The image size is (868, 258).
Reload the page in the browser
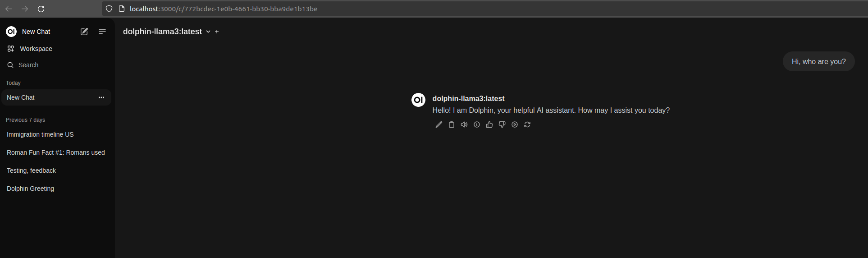pos(41,9)
